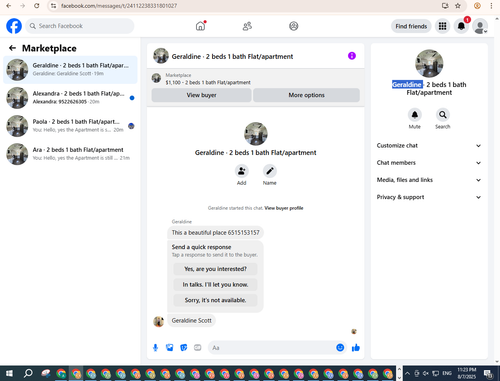The height and width of the screenshot is (381, 500).
Task: Open Windows taskbar search
Action: tap(28, 373)
